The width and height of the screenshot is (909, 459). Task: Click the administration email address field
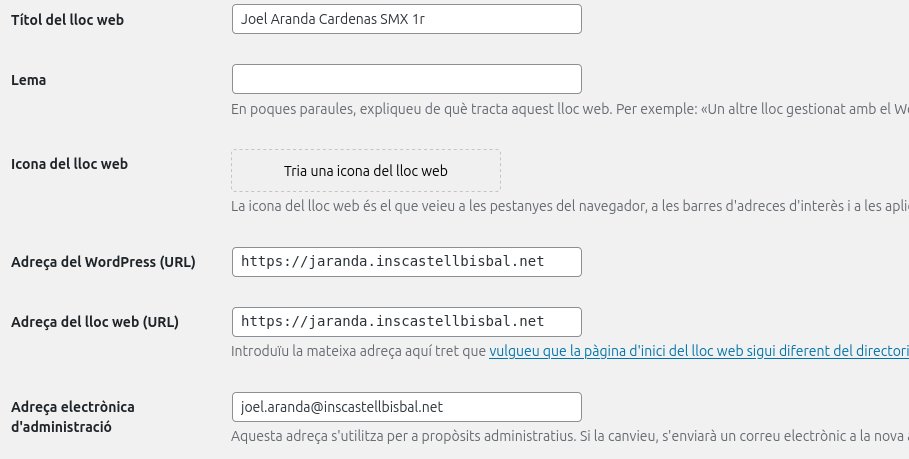(406, 407)
